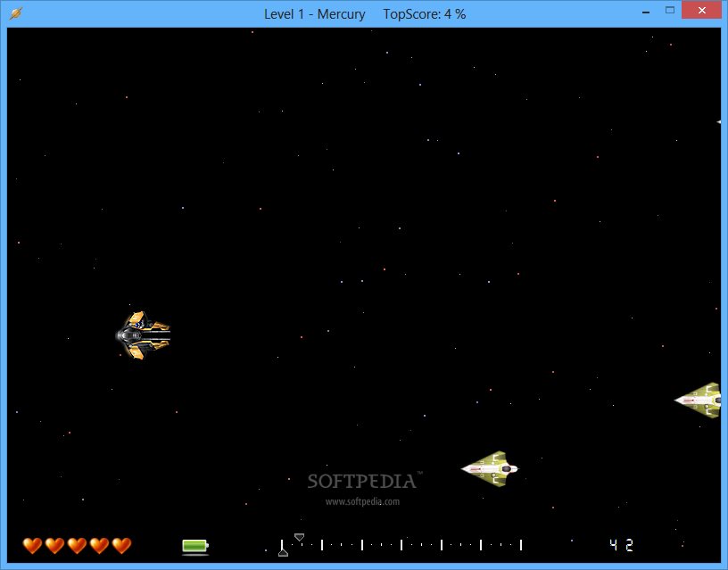Viewport: 728px width, 570px height.
Task: Click the 'Level 1 - Mercury' title text
Action: point(315,14)
